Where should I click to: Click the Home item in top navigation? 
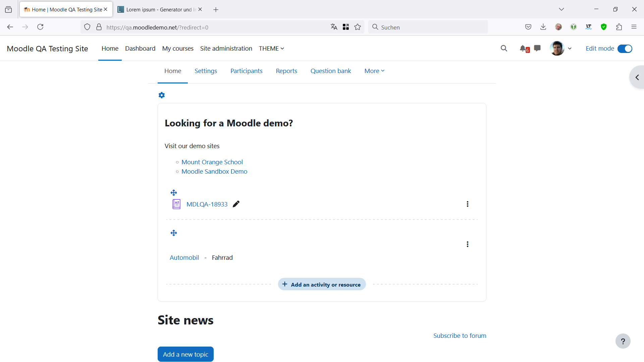[110, 49]
